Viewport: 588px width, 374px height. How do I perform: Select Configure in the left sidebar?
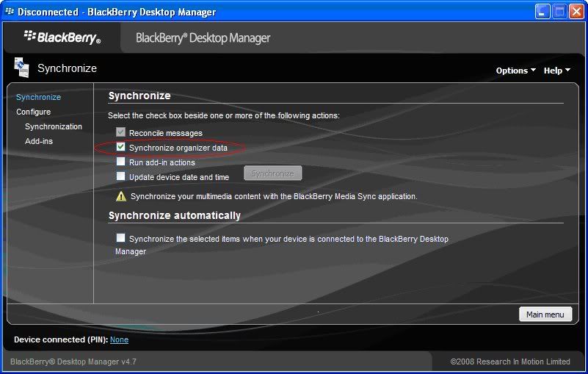(33, 112)
